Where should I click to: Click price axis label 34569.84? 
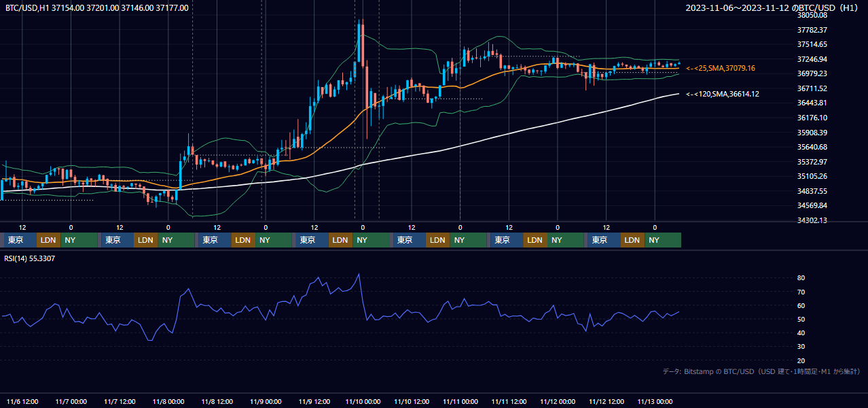click(812, 205)
